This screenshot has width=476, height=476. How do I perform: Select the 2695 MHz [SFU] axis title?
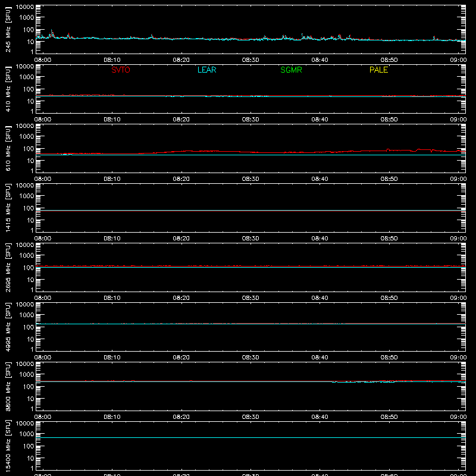coord(8,267)
